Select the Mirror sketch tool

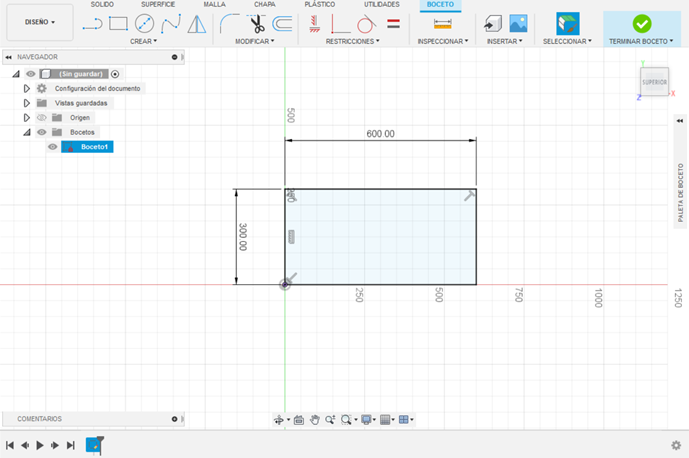point(196,24)
